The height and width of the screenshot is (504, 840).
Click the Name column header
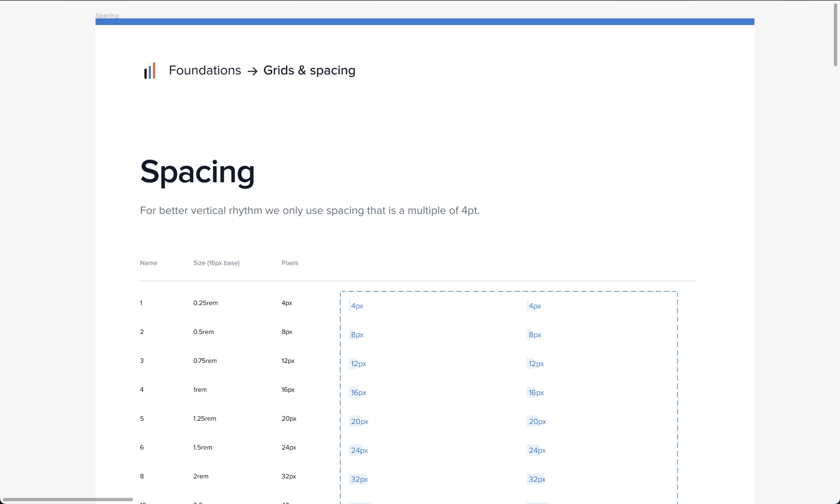[149, 263]
